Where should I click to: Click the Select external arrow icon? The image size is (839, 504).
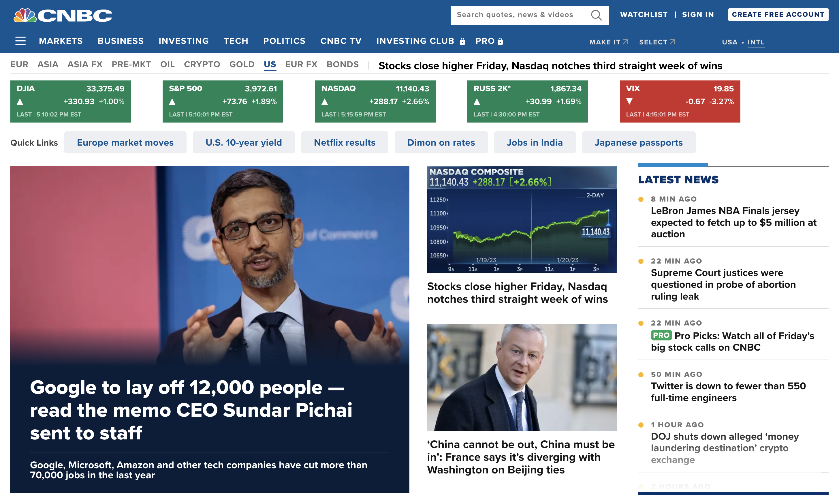click(672, 42)
